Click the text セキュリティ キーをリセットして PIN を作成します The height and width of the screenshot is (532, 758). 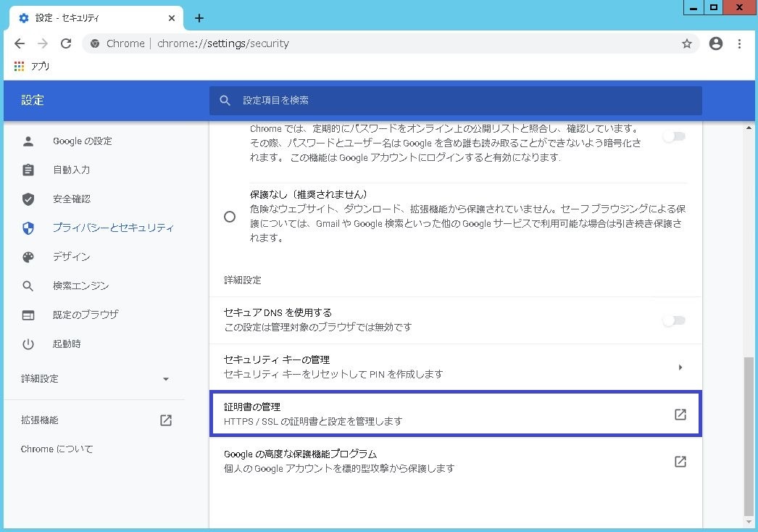[333, 374]
